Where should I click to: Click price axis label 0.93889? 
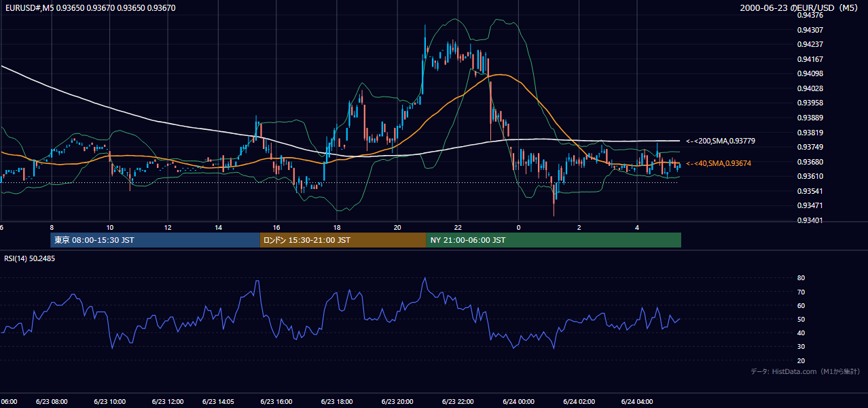pos(810,118)
